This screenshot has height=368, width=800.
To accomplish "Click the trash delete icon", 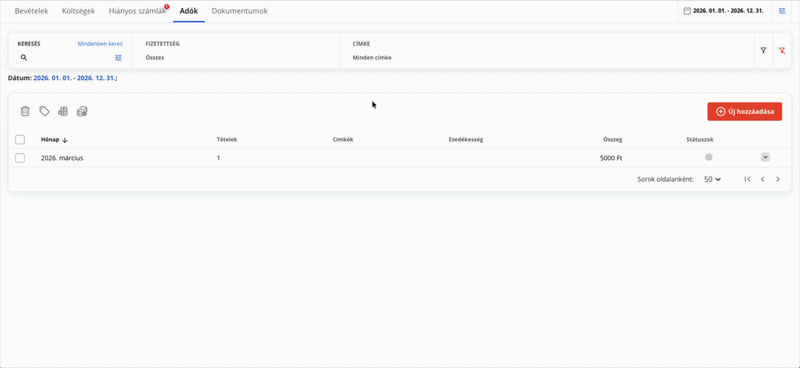I will 25,111.
